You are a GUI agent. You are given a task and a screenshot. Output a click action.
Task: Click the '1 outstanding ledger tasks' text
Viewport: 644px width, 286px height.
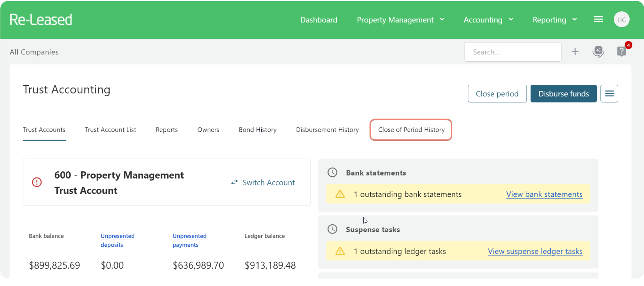tap(400, 251)
